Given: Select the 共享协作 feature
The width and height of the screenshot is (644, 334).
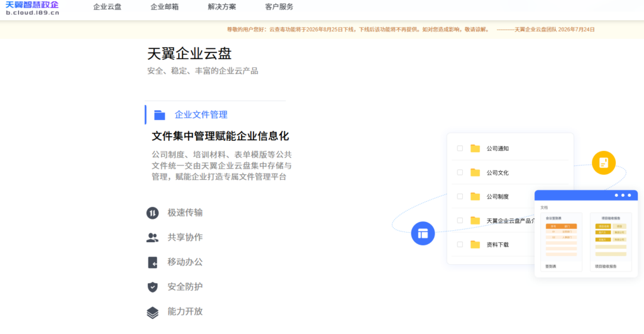Looking at the screenshot, I should click(x=185, y=238).
